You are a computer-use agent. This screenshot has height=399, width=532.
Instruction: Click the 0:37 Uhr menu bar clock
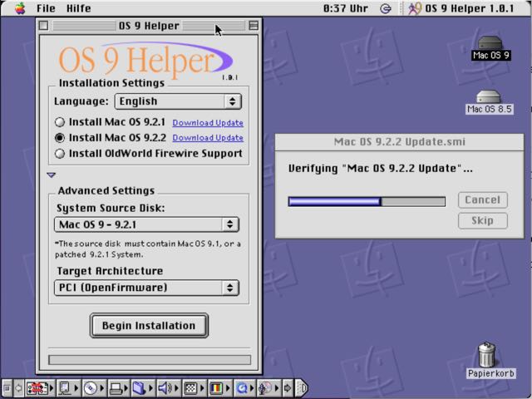[346, 8]
